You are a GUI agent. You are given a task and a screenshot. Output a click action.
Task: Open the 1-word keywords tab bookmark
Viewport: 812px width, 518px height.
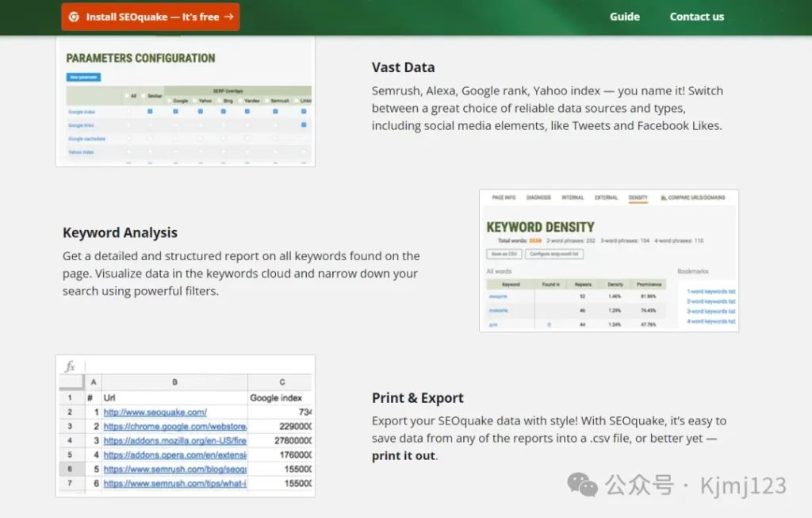point(711,292)
